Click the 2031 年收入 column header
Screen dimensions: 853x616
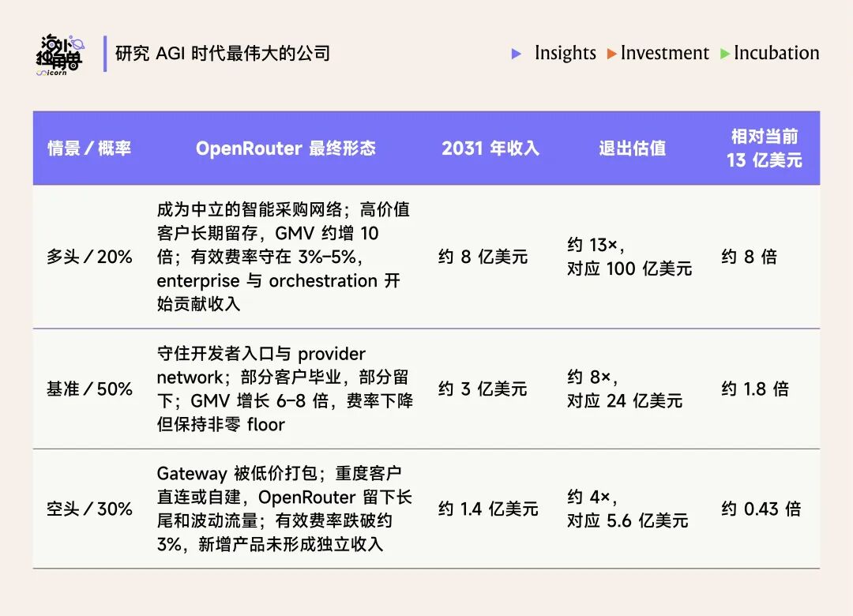tap(490, 148)
